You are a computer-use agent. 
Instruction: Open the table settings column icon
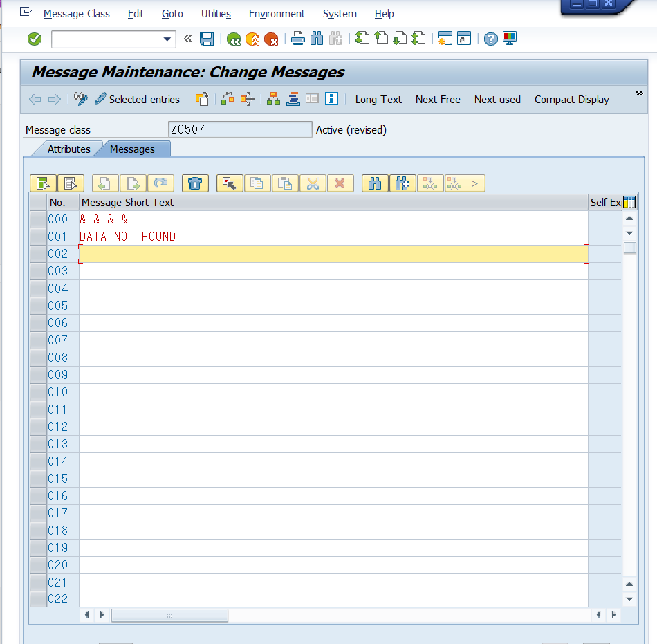tap(629, 202)
